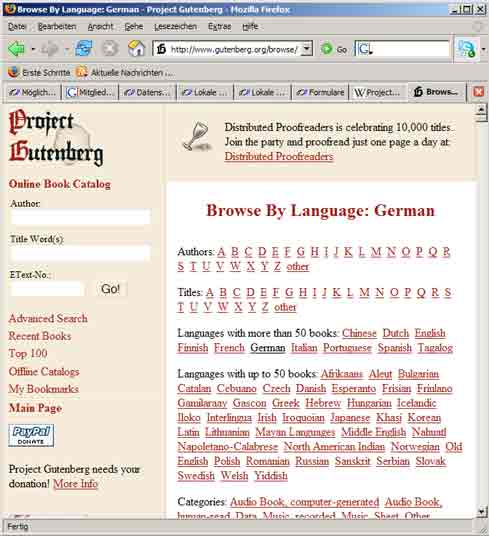Browse Authors starting with letter A
The width and height of the screenshot is (489, 536).
pos(221,252)
